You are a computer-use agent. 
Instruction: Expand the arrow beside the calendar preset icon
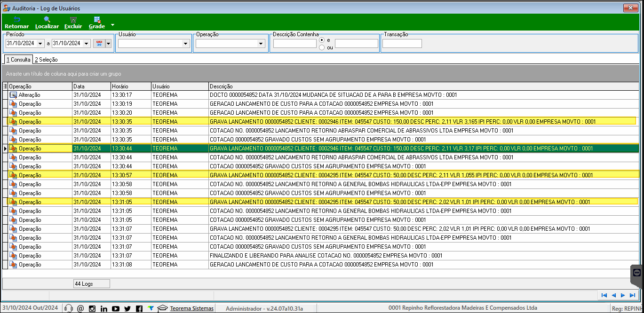pyautogui.click(x=109, y=44)
